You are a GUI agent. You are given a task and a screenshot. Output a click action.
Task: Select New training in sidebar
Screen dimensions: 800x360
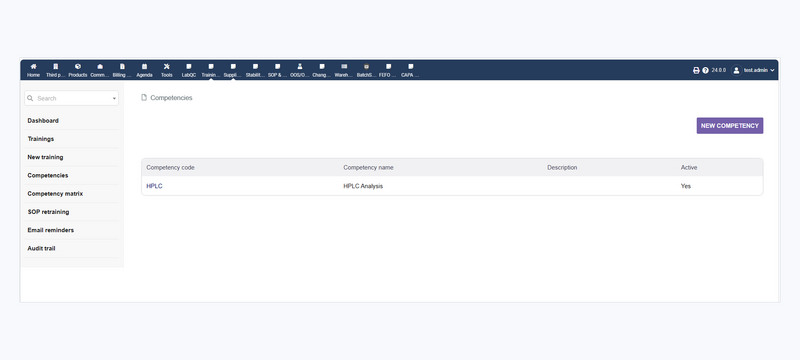(45, 157)
